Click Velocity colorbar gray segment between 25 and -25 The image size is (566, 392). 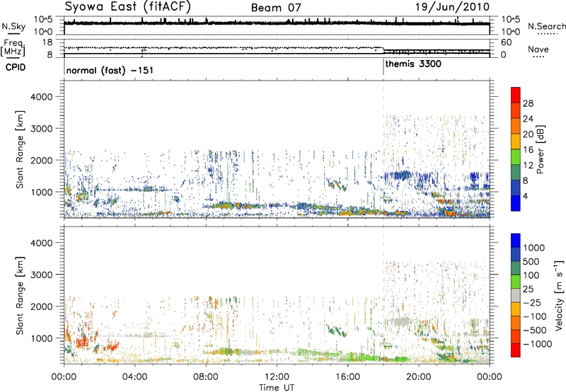(516, 295)
